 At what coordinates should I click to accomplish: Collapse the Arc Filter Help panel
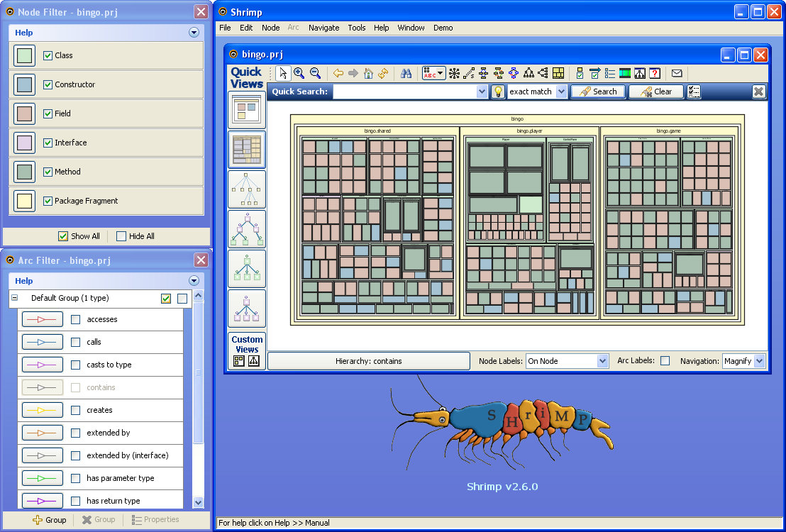click(194, 281)
